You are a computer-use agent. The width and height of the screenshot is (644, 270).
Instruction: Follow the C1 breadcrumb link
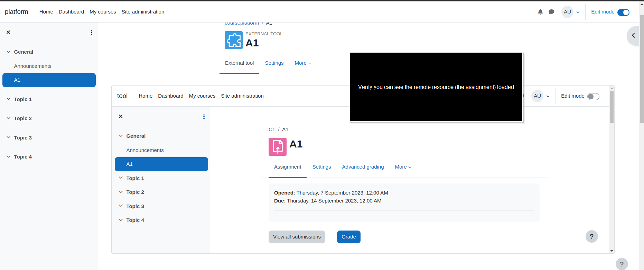pyautogui.click(x=272, y=129)
